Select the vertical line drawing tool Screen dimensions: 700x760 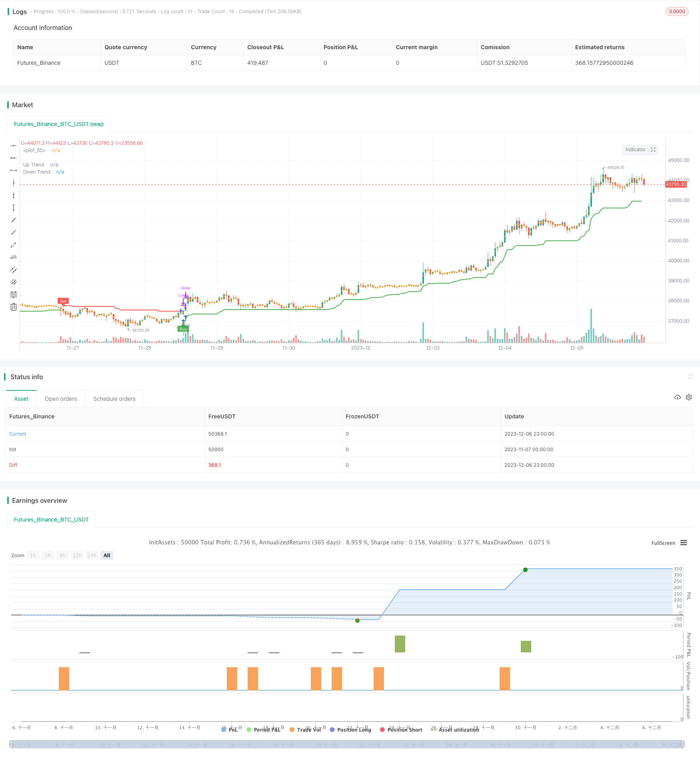pos(14,182)
